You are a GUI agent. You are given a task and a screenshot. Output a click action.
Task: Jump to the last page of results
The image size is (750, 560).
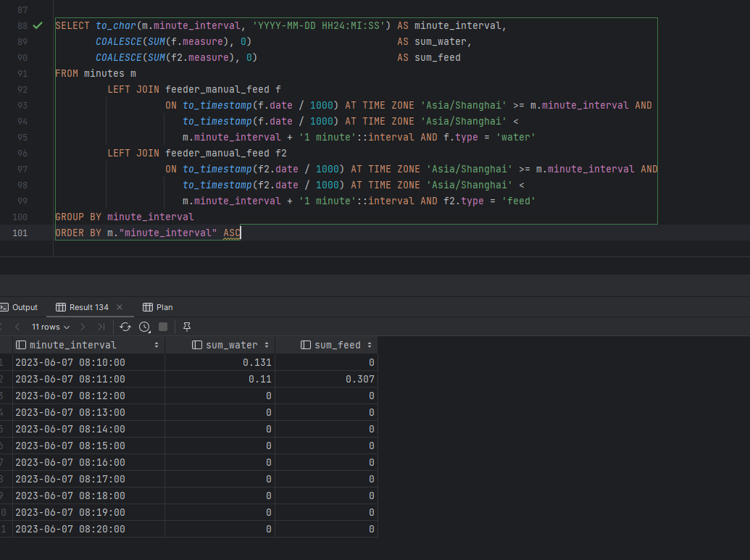[x=100, y=327]
